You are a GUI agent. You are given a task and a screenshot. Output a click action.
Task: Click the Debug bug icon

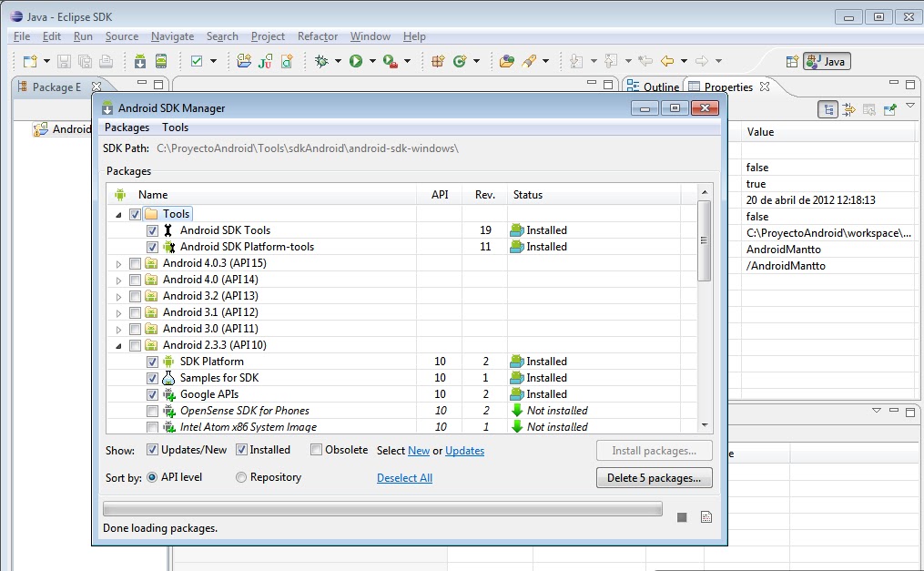coord(321,61)
